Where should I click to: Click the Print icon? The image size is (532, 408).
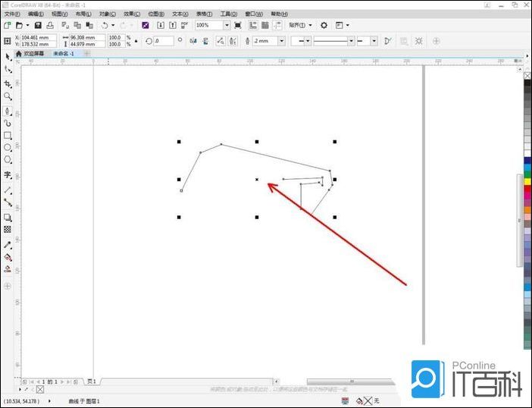tap(50, 25)
